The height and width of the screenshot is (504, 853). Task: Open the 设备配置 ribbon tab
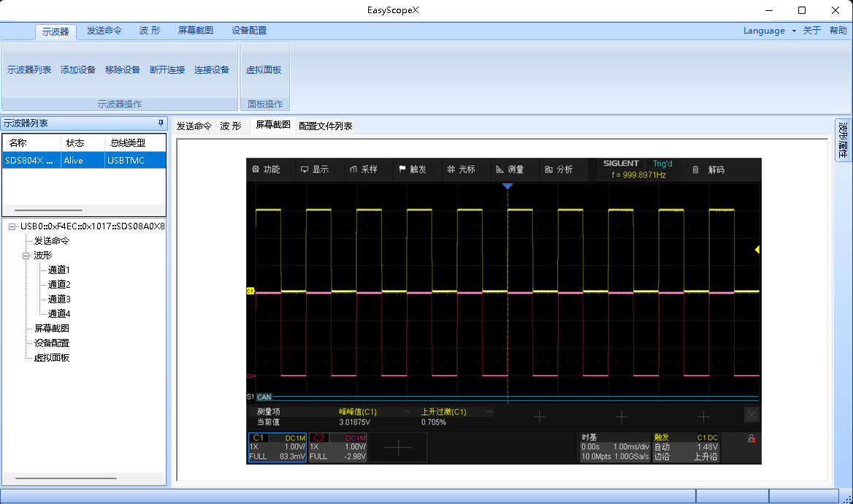point(249,31)
